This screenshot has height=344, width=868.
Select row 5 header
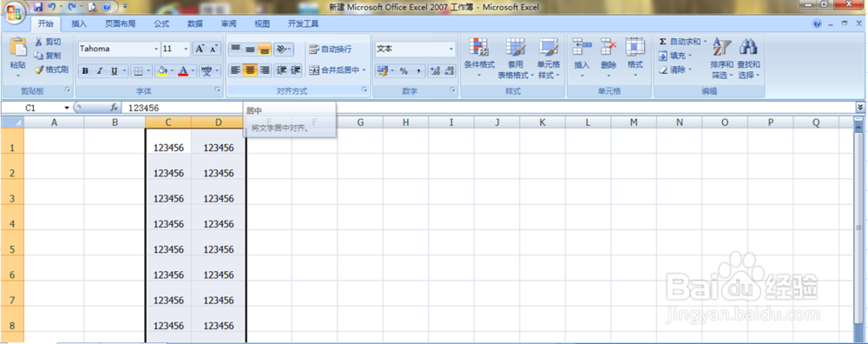[12, 249]
